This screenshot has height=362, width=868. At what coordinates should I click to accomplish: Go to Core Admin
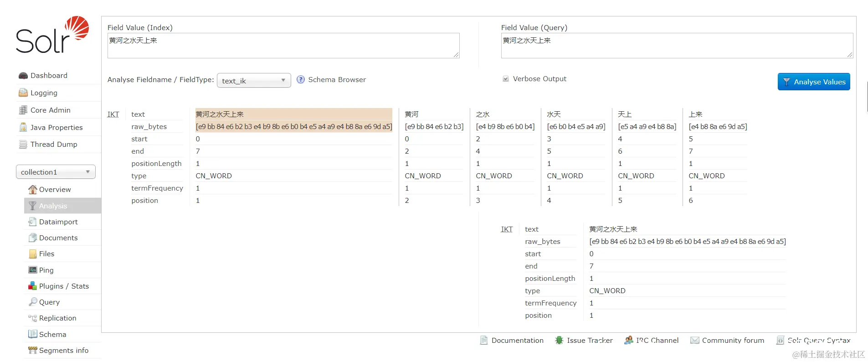pyautogui.click(x=51, y=110)
